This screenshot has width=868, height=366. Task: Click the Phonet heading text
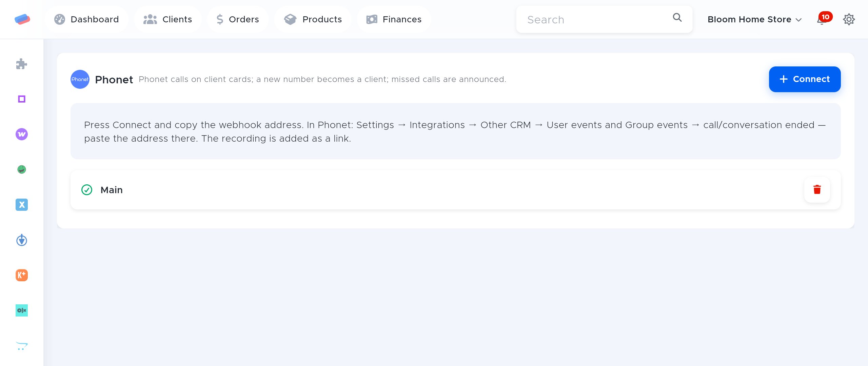pos(114,80)
